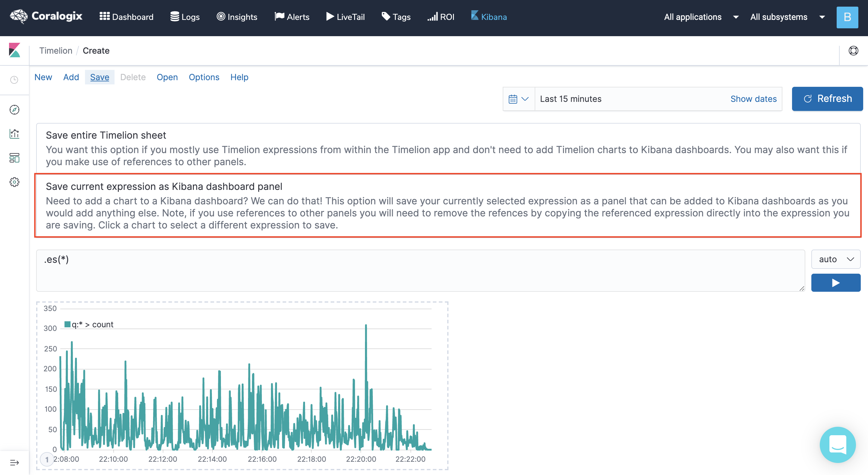Open Insights in top navigation
The width and height of the screenshot is (868, 475).
point(237,17)
